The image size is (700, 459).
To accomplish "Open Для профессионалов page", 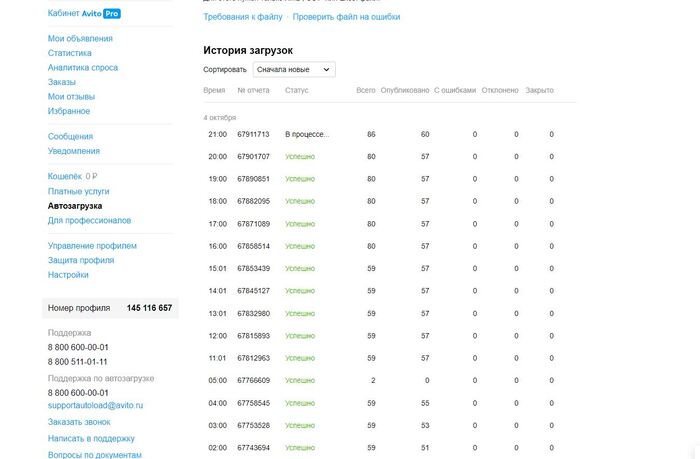I will [89, 220].
